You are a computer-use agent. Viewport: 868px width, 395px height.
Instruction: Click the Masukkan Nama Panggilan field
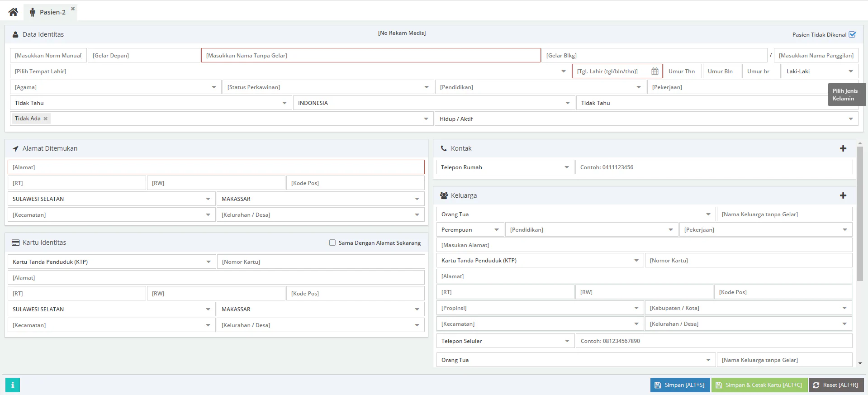point(816,55)
